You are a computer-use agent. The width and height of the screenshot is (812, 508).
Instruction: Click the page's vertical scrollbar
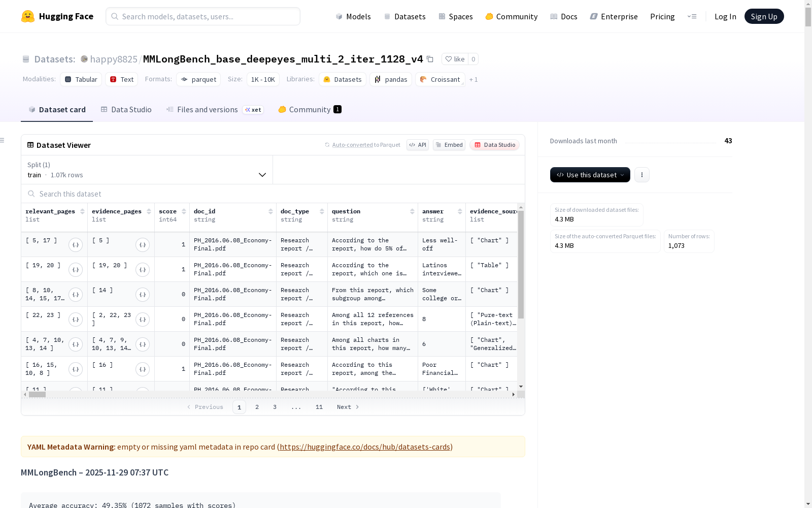pyautogui.click(x=808, y=17)
